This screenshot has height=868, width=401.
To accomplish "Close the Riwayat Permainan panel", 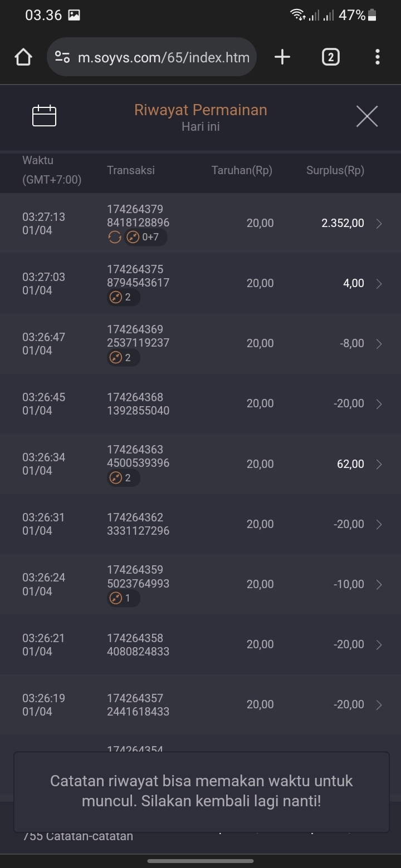I will tap(366, 116).
